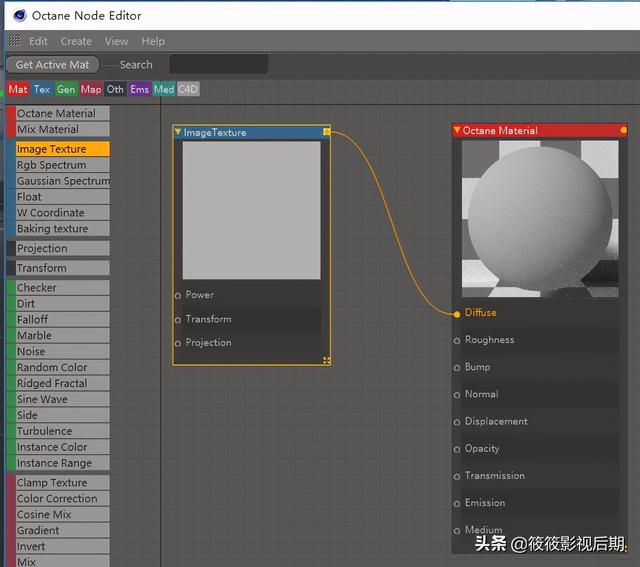Select Mix Material in node list
The height and width of the screenshot is (567, 640).
pyautogui.click(x=62, y=129)
